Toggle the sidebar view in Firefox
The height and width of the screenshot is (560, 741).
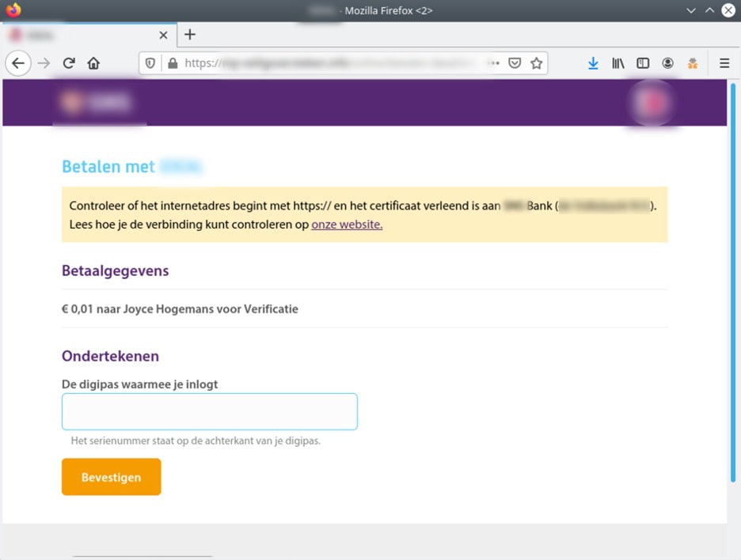tap(643, 63)
